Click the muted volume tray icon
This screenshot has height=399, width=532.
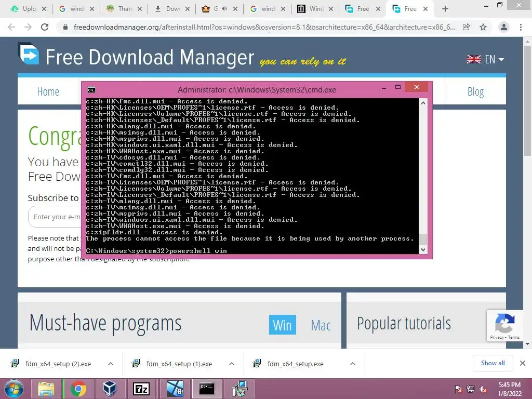click(x=483, y=389)
